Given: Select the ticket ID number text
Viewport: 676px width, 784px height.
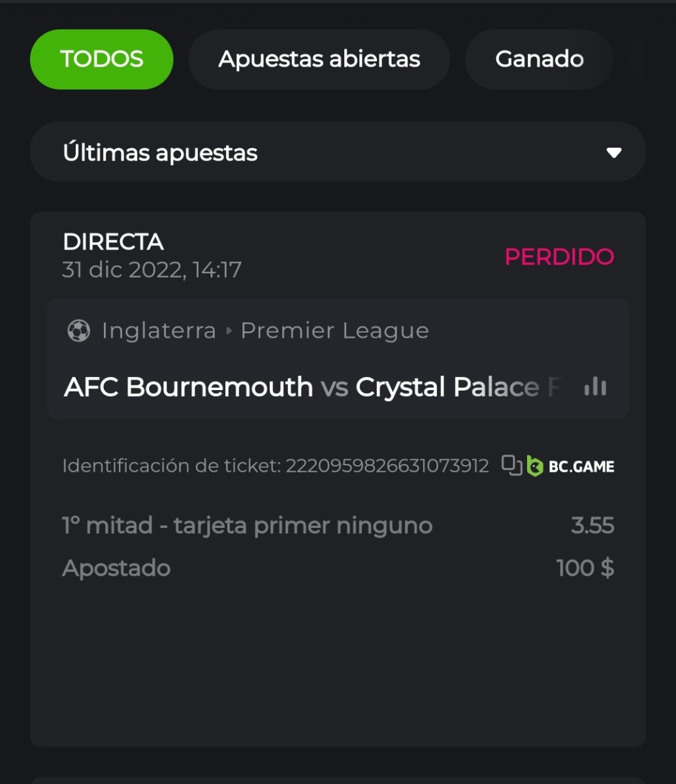Looking at the screenshot, I should coord(387,466).
